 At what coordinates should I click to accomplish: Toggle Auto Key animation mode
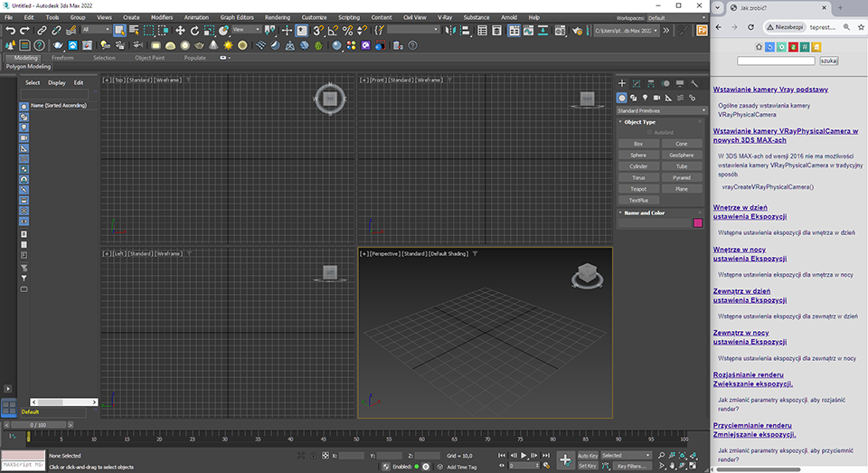tap(588, 456)
